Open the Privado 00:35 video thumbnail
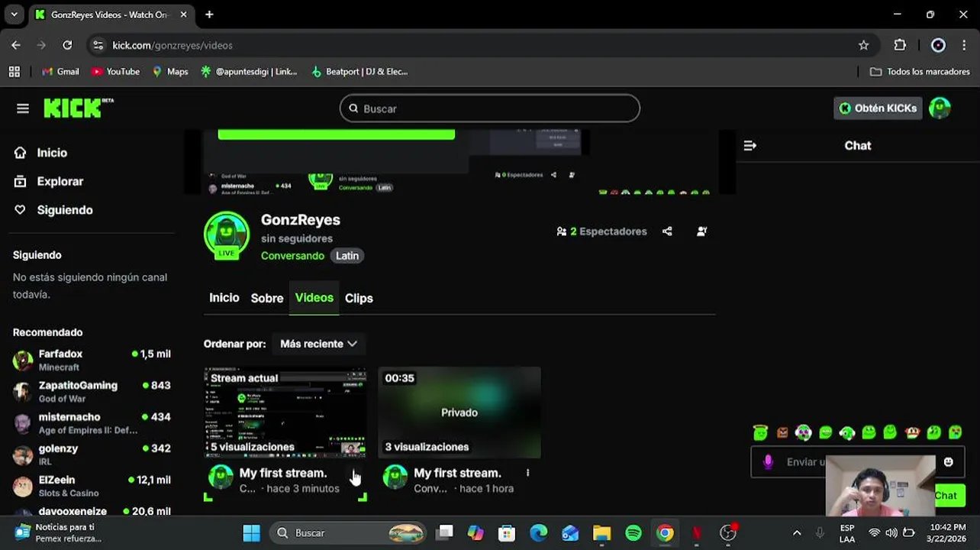Image resolution: width=980 pixels, height=550 pixels. (459, 412)
